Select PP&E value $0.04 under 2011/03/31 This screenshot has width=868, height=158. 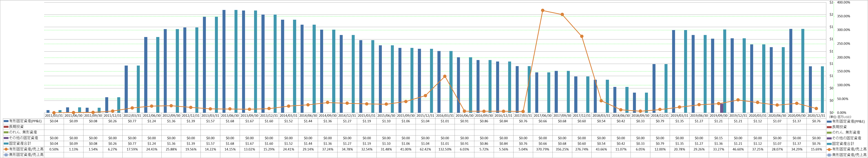[x=54, y=121]
